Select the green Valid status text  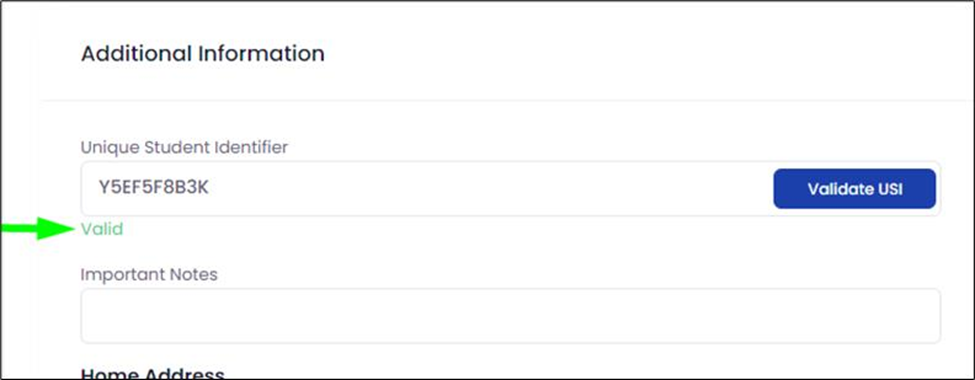click(x=102, y=229)
